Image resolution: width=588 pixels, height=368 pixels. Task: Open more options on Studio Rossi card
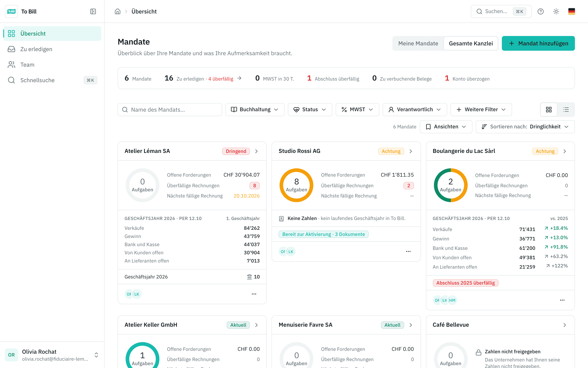tap(408, 251)
